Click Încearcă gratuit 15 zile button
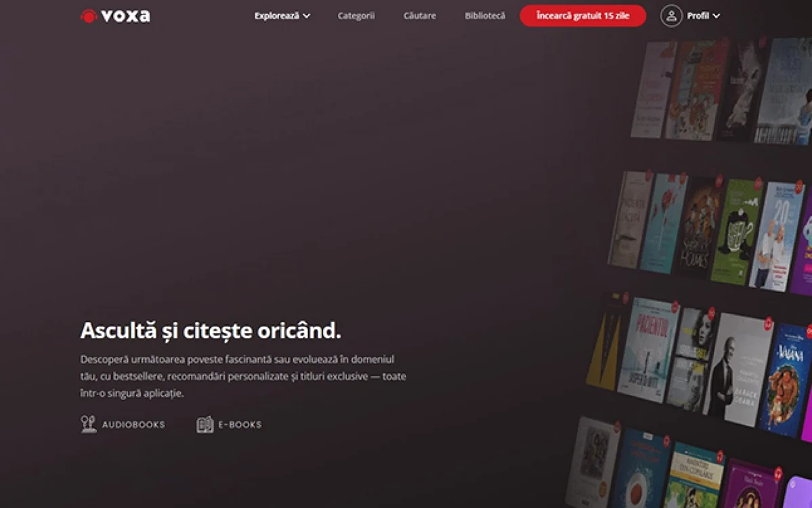The image size is (812, 508). [x=582, y=16]
